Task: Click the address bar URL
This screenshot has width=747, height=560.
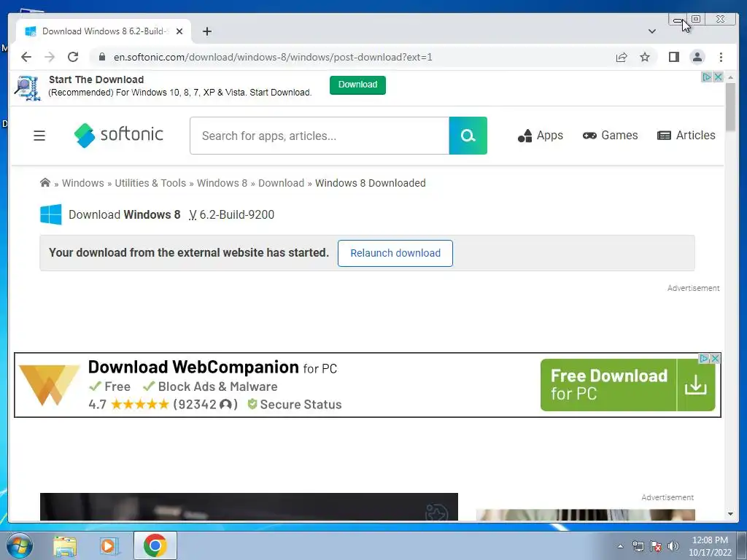Action: click(273, 57)
